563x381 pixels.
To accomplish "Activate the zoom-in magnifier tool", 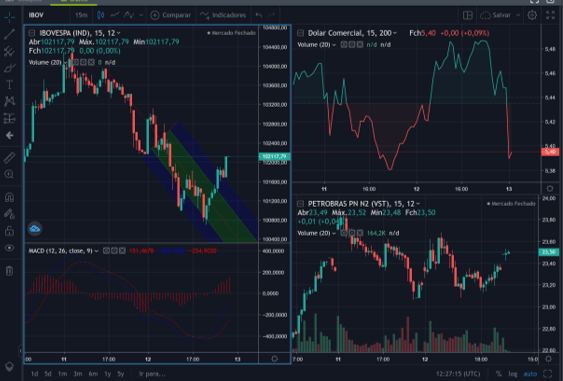I will point(9,175).
